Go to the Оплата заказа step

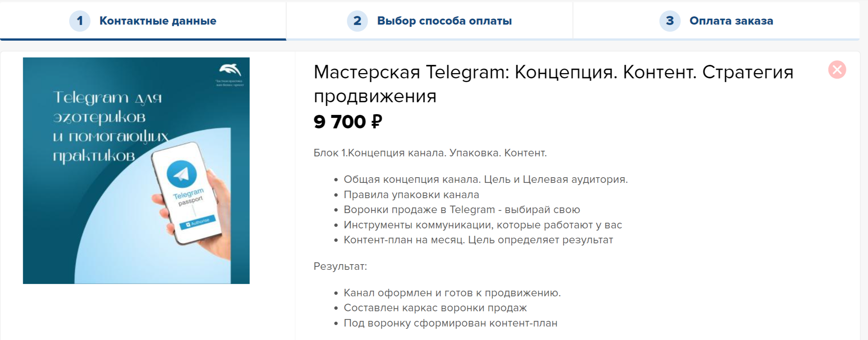pyautogui.click(x=731, y=21)
